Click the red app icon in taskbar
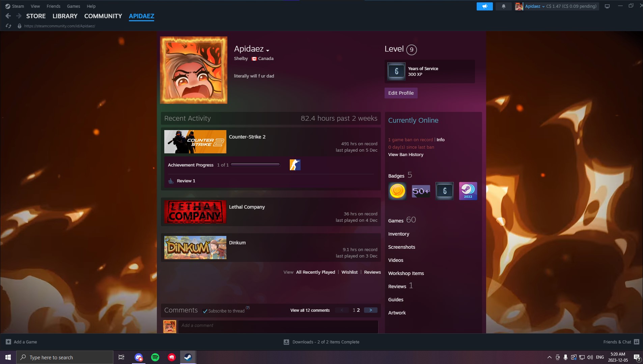This screenshot has width=643, height=364. pyautogui.click(x=172, y=357)
